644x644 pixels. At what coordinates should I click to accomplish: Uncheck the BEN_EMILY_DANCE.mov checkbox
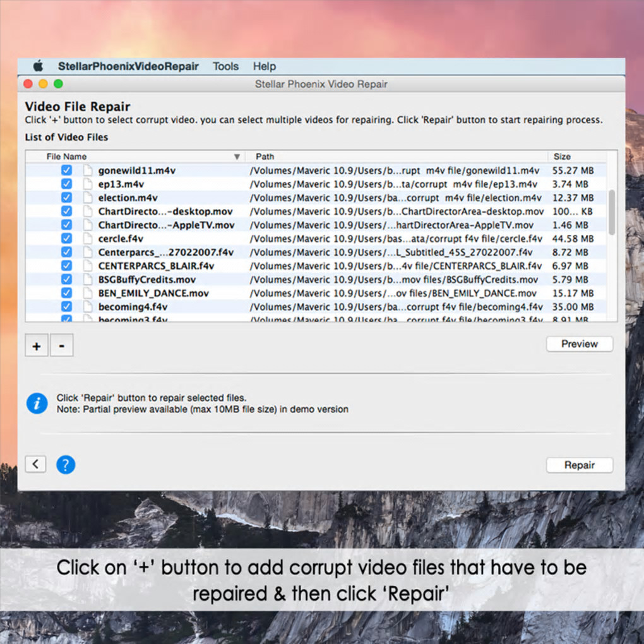(66, 293)
